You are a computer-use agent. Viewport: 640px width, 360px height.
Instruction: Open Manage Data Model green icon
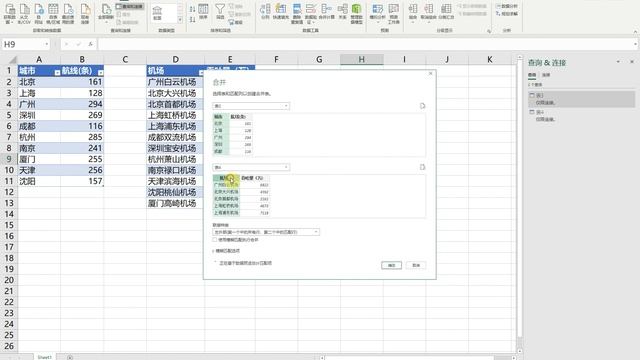click(x=356, y=14)
